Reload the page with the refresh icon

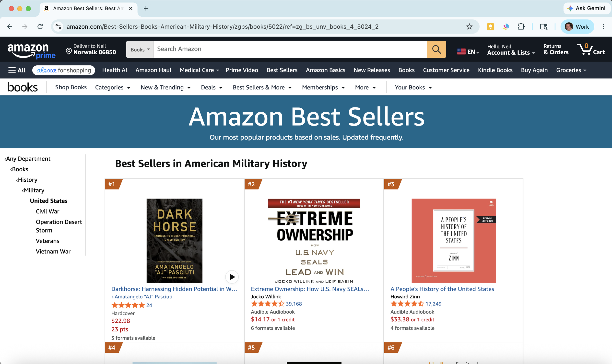[x=40, y=26]
